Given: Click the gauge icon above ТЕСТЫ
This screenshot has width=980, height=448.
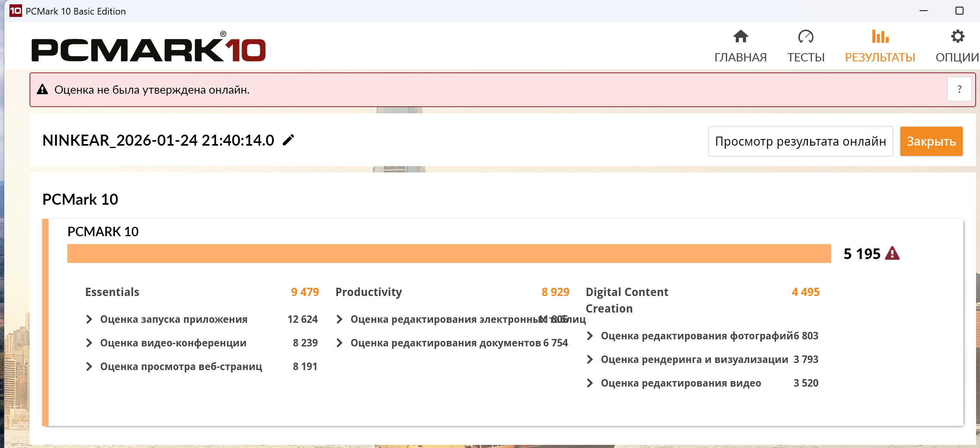Looking at the screenshot, I should (805, 37).
